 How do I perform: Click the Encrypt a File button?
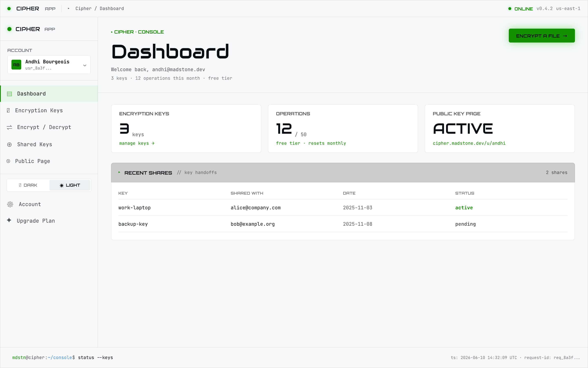(x=542, y=36)
